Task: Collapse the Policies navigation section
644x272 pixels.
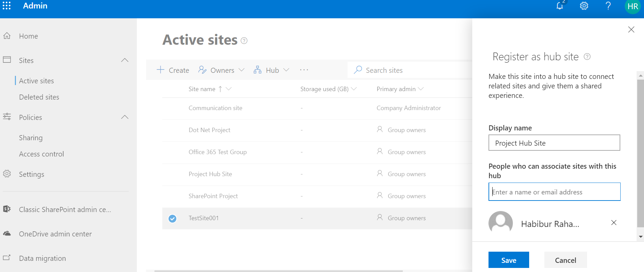Action: tap(125, 117)
